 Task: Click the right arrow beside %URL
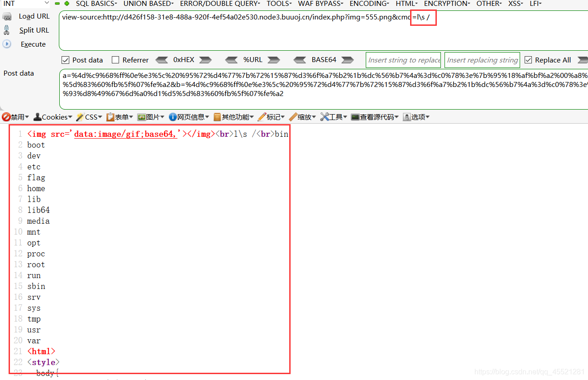273,60
